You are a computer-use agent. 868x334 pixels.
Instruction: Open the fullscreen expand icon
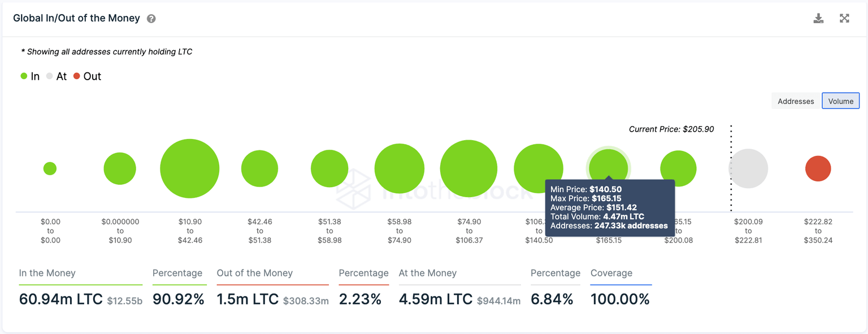[x=844, y=18]
